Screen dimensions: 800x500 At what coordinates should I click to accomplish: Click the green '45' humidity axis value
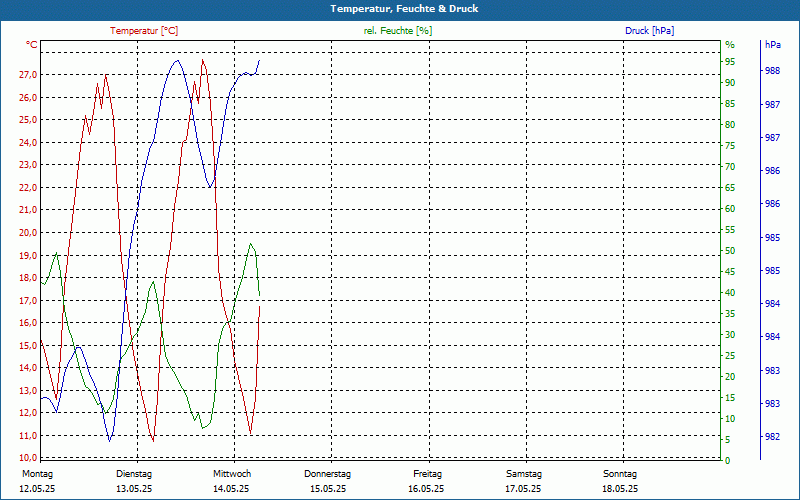click(x=730, y=271)
